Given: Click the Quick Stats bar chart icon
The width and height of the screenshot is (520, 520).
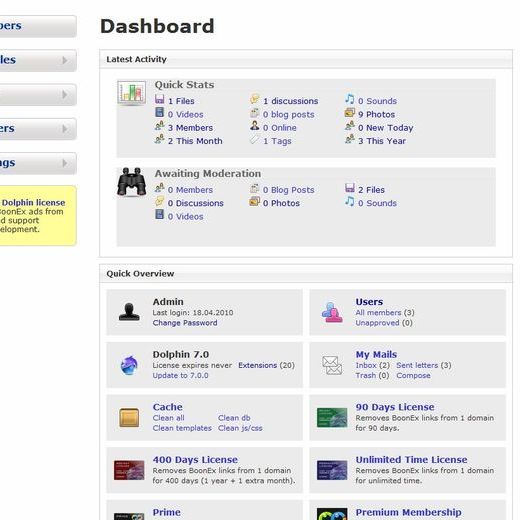Looking at the screenshot, I should tap(131, 93).
